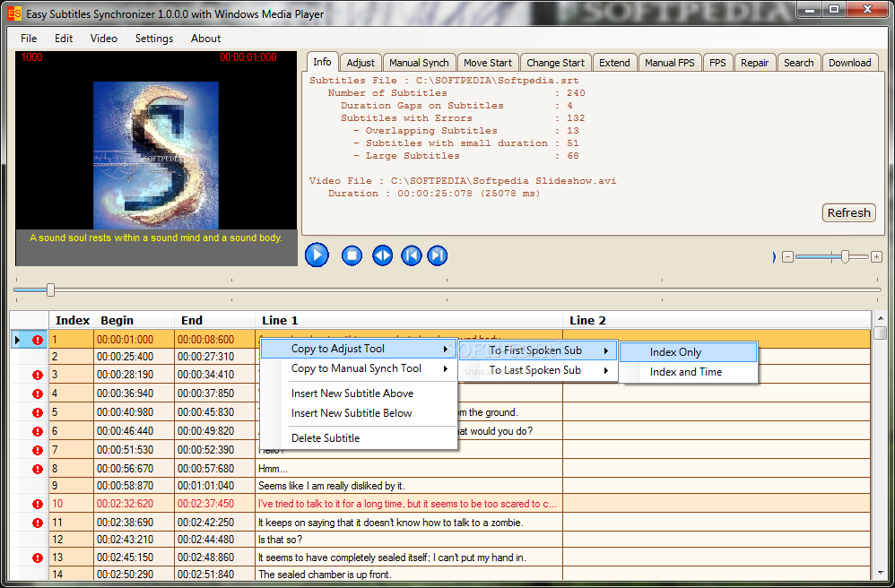Click error icon on subtitle row 4
Viewport: 895px width, 588px height.
tap(38, 393)
